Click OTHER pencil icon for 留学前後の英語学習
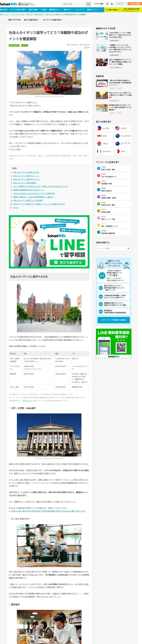 pyautogui.click(x=99, y=232)
